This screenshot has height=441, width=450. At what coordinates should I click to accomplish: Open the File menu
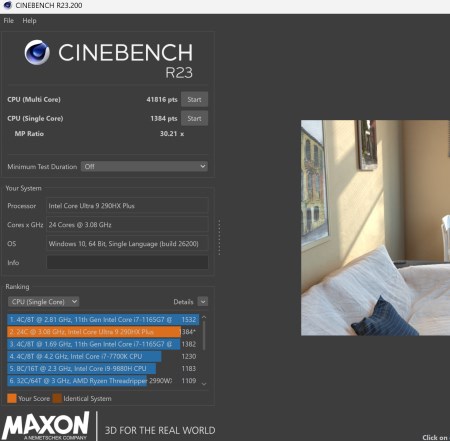coord(9,21)
